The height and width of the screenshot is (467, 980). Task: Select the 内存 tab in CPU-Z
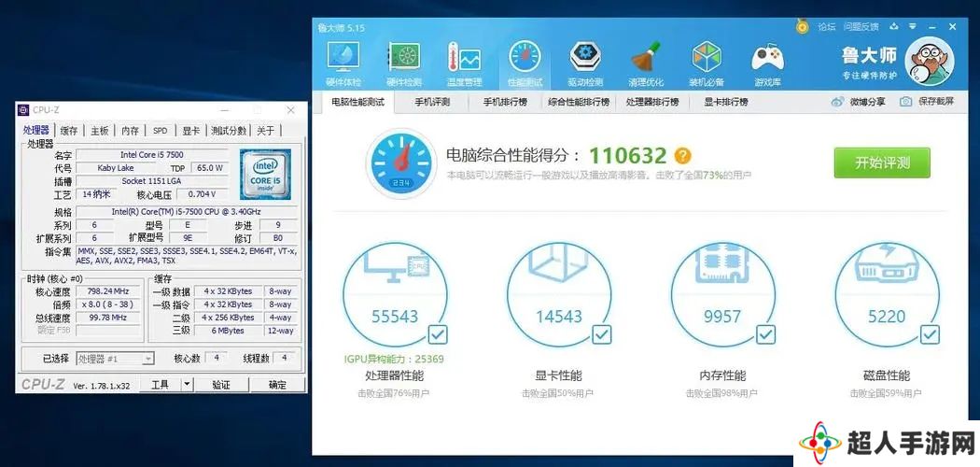coord(130,131)
